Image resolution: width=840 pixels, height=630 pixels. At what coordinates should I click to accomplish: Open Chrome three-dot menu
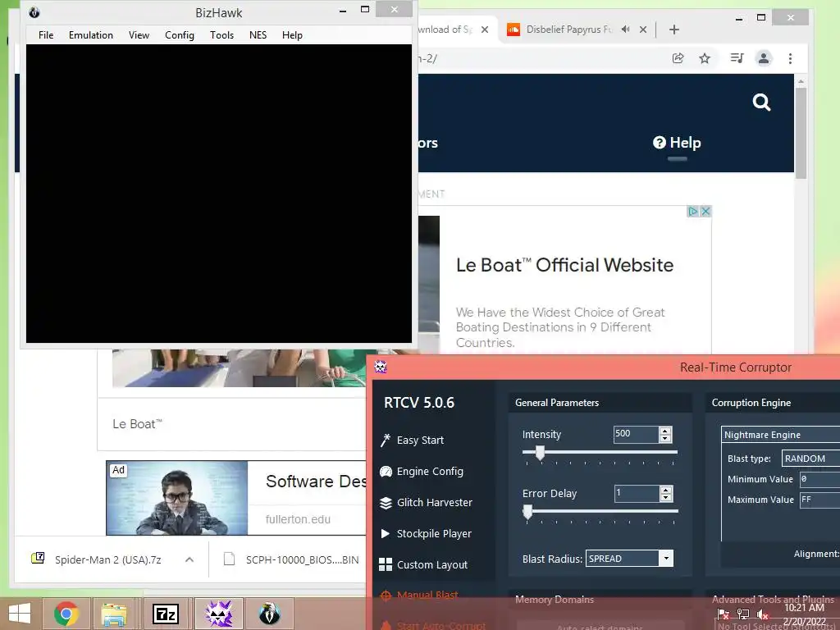[x=790, y=58]
